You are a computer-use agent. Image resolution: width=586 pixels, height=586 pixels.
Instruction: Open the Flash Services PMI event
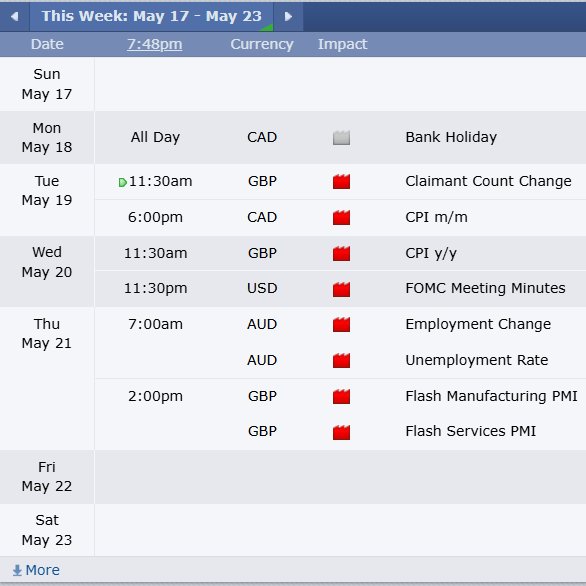(471, 431)
